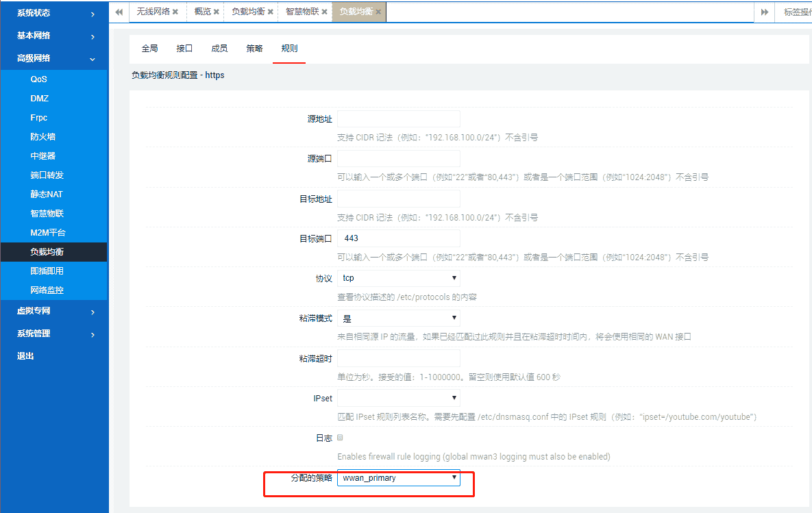Open the 分配的策略 policy dropdown
The image size is (812, 513).
tap(398, 478)
